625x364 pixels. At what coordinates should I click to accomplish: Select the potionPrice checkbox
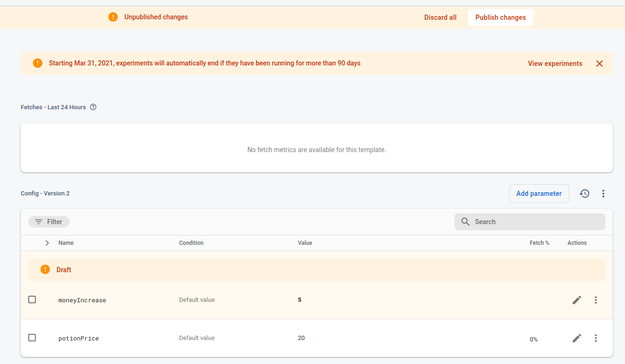pyautogui.click(x=32, y=338)
